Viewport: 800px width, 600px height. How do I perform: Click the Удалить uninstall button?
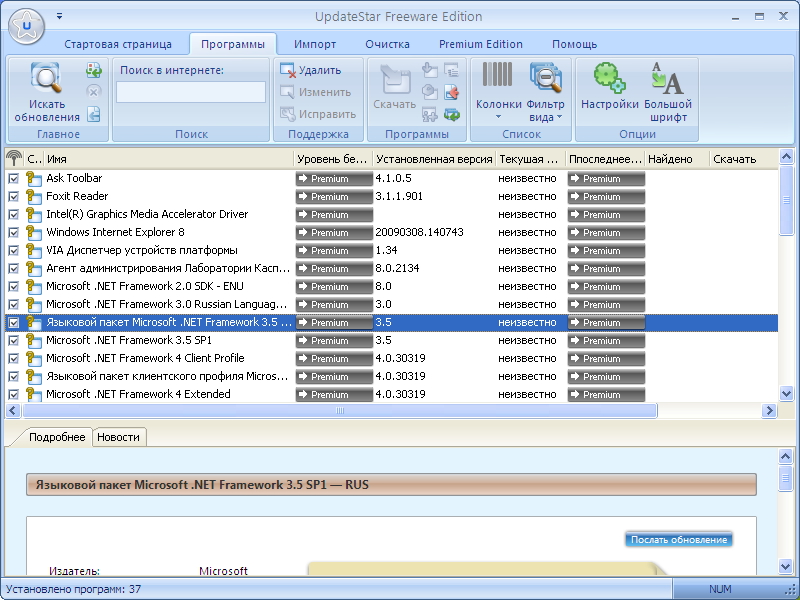tap(311, 70)
